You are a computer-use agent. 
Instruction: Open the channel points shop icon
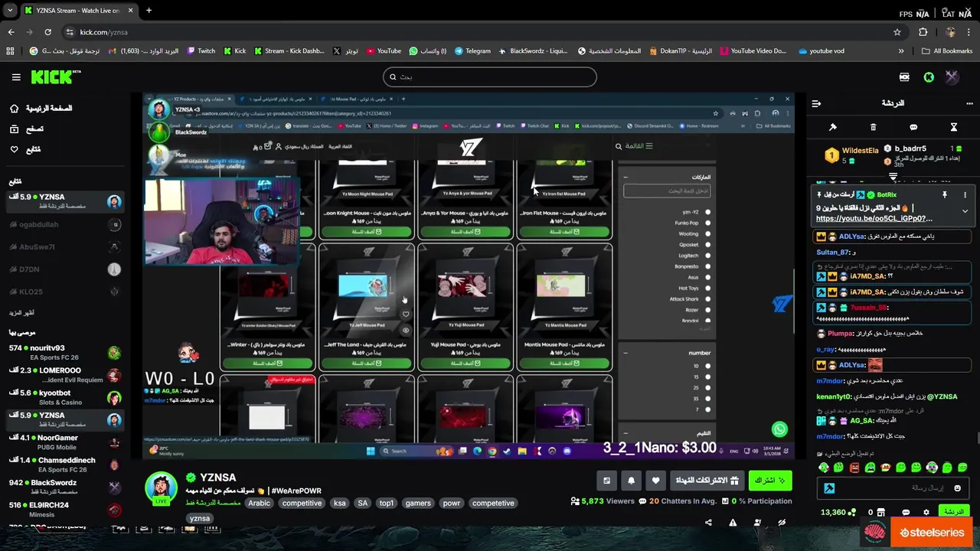[881, 512]
